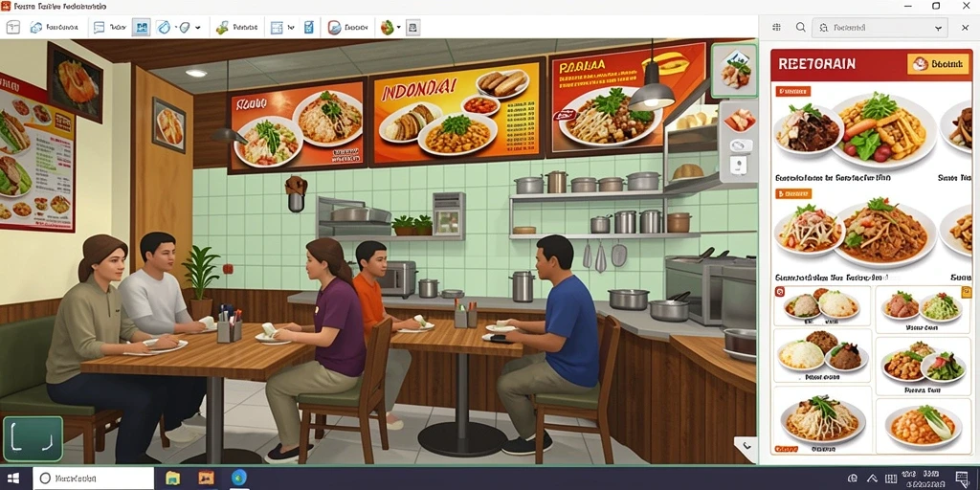Click the green bracket frame icon bottom-left
The image size is (980, 490).
[33, 439]
